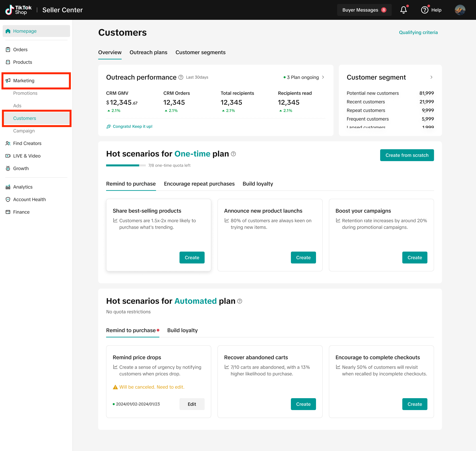The height and width of the screenshot is (451, 476).
Task: Collapse the Marketing sidebar menu
Action: click(24, 81)
